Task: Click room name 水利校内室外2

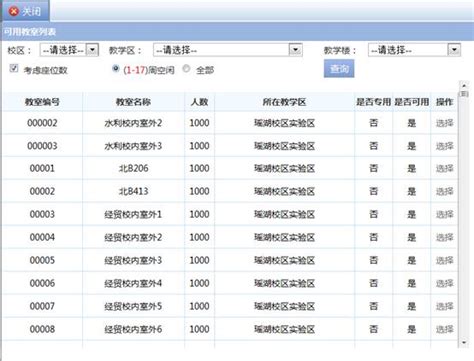Action: 133,123
